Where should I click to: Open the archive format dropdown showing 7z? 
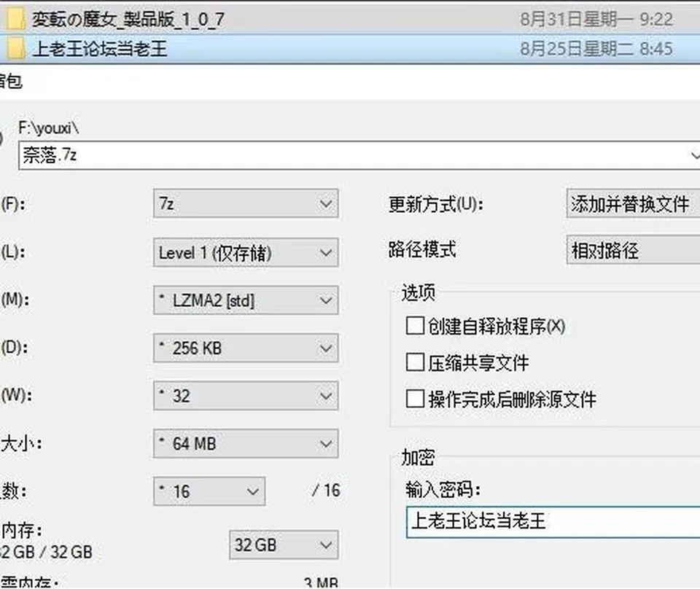[246, 203]
